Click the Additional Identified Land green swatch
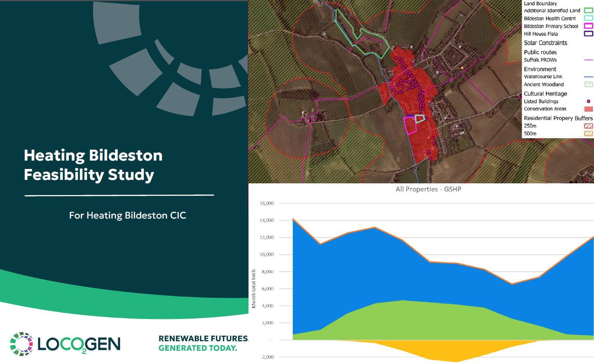This screenshot has height=364, width=594. [588, 11]
